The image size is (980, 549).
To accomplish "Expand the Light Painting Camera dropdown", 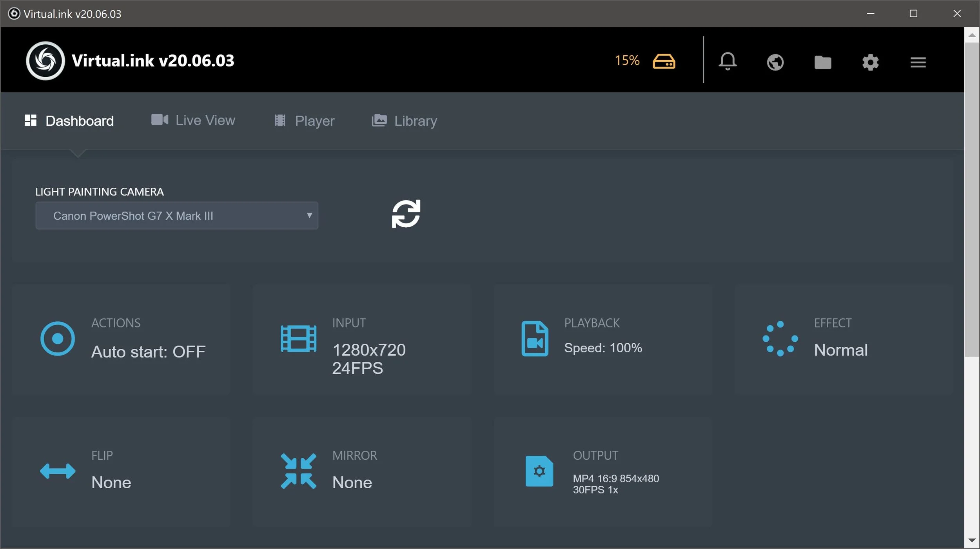I will (x=176, y=216).
